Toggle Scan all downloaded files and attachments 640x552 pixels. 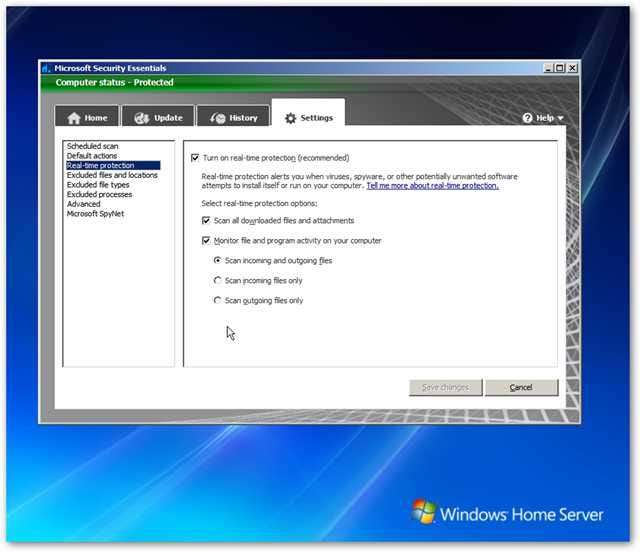tap(206, 220)
